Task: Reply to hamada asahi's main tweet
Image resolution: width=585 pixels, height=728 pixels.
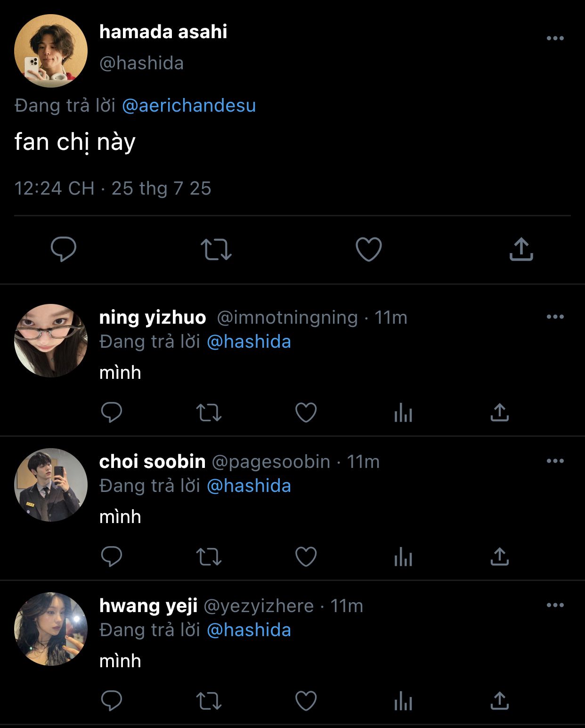Action: click(64, 249)
